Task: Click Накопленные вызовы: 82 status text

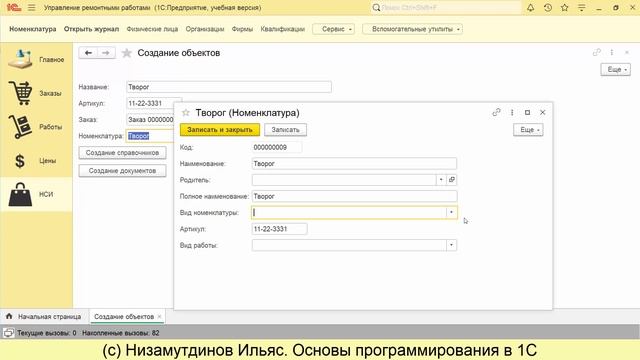Action: click(121, 333)
